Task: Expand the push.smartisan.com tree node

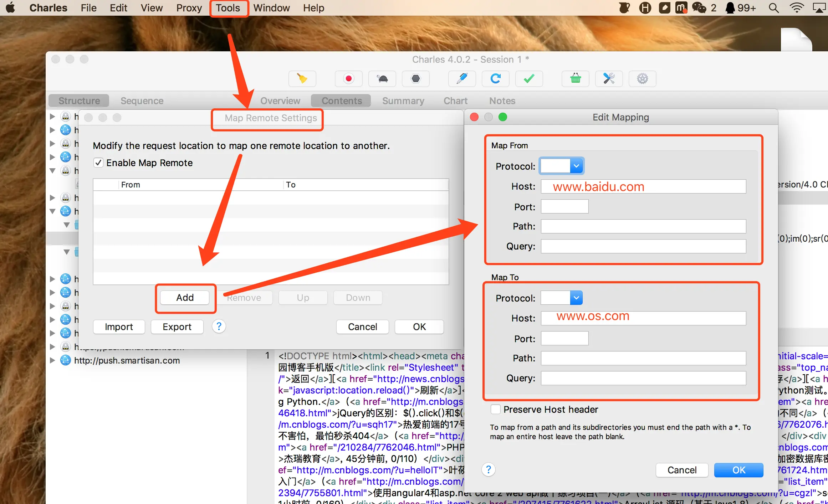Action: pos(52,360)
